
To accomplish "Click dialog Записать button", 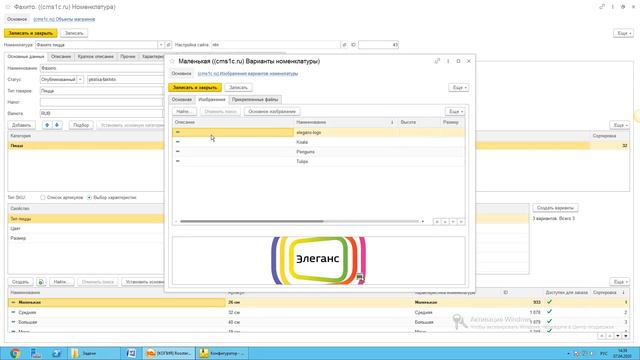I will point(238,88).
